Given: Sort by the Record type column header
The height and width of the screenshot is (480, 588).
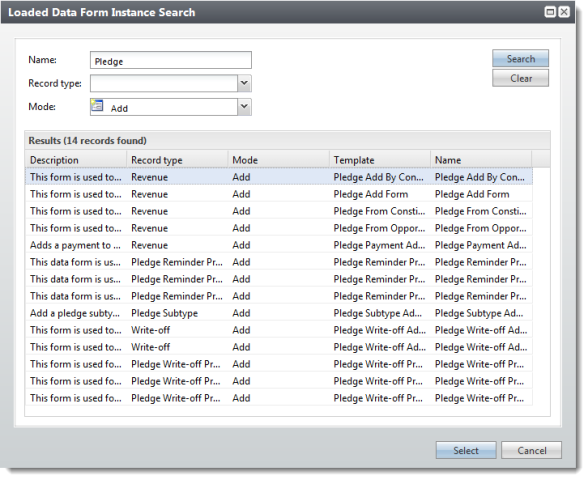Looking at the screenshot, I should pyautogui.click(x=177, y=160).
